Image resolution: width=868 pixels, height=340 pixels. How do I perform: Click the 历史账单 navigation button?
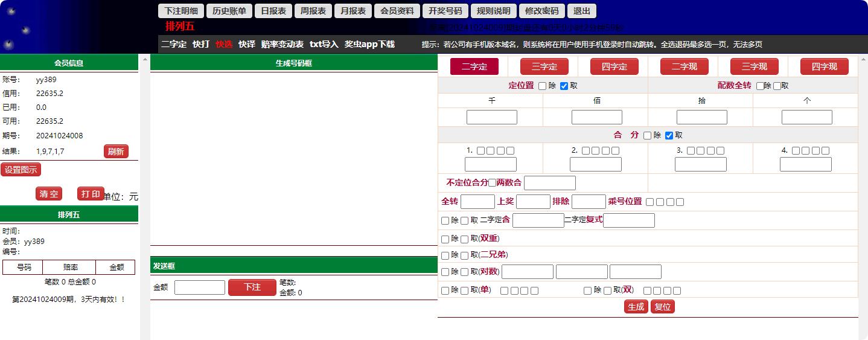[230, 11]
